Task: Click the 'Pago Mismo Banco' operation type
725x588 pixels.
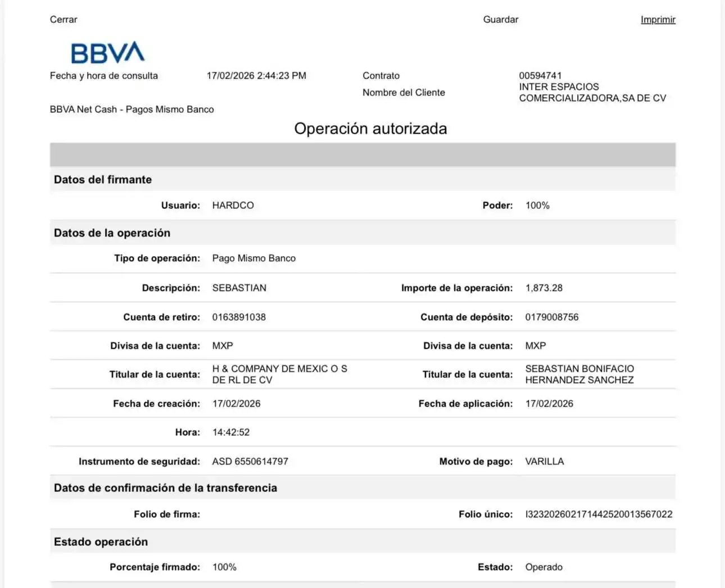Action: point(253,258)
